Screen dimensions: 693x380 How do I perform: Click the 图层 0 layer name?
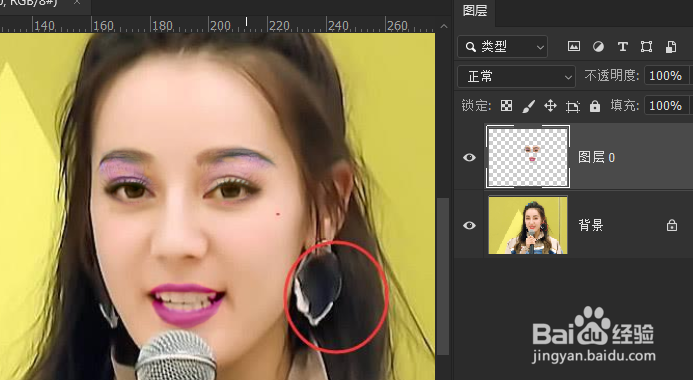(x=597, y=157)
